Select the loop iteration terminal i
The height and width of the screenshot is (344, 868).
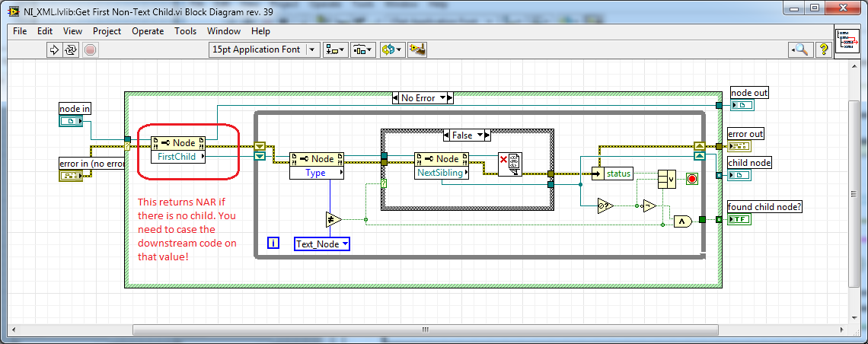(x=274, y=244)
